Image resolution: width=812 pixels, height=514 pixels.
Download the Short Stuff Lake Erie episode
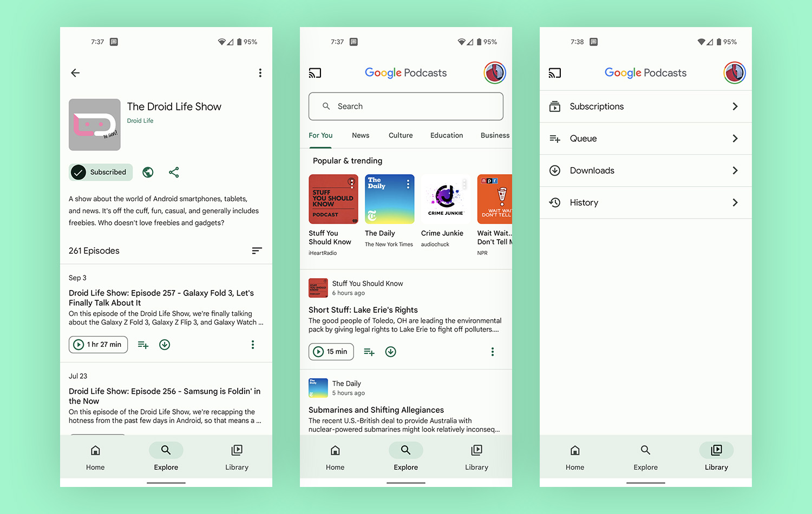point(390,352)
